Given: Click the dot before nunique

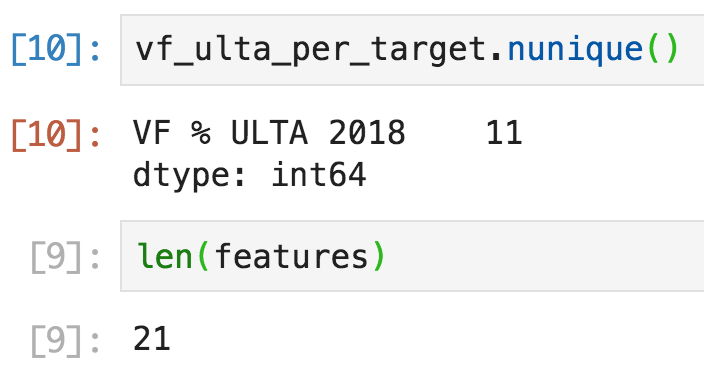Looking at the screenshot, I should [496, 57].
